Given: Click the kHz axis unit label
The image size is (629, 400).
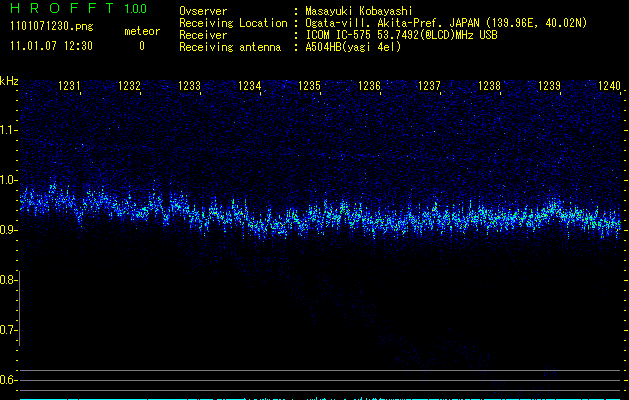Looking at the screenshot, I should (x=9, y=80).
